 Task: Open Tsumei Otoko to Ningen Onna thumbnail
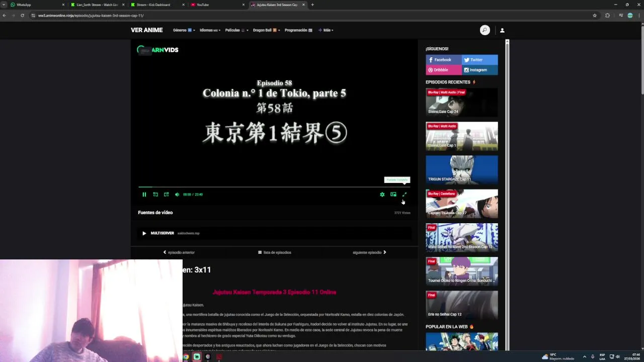(x=462, y=271)
